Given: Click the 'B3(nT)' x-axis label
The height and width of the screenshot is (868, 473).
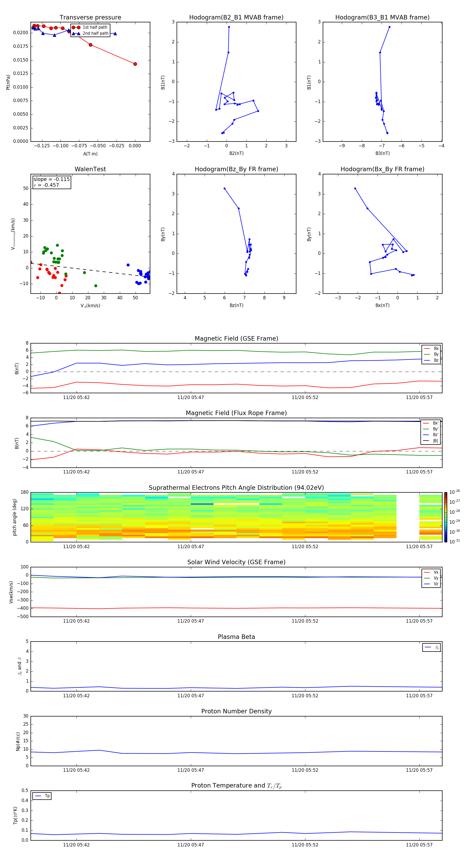Looking at the screenshot, I should pos(382,154).
